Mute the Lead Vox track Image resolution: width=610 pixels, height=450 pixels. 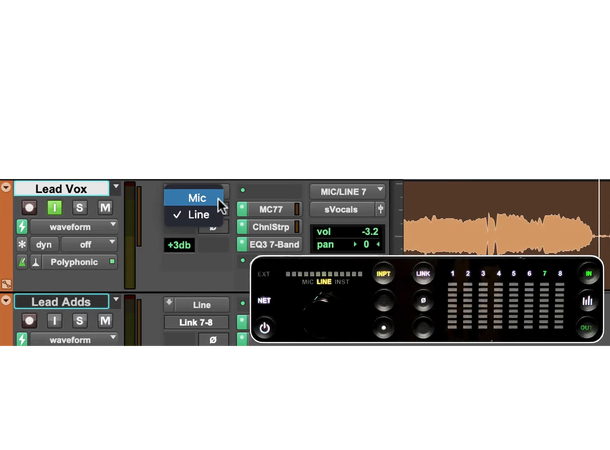click(x=105, y=207)
